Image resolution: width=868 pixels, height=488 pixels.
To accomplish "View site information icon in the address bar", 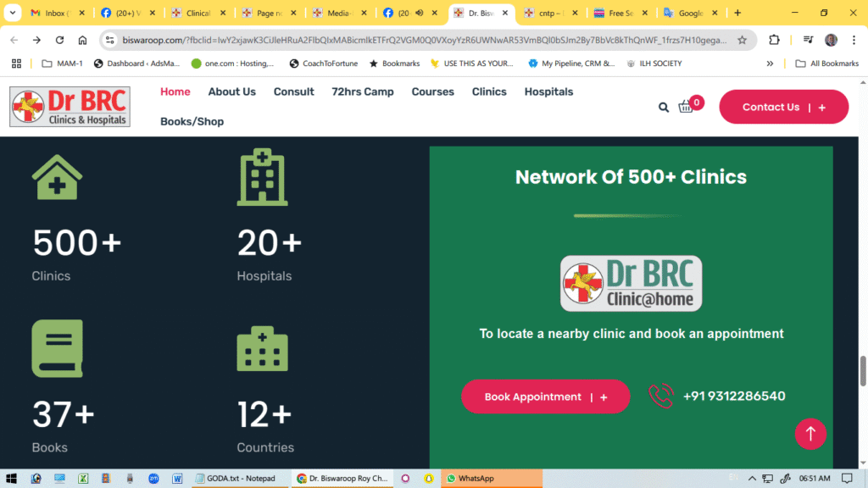I will (x=110, y=40).
